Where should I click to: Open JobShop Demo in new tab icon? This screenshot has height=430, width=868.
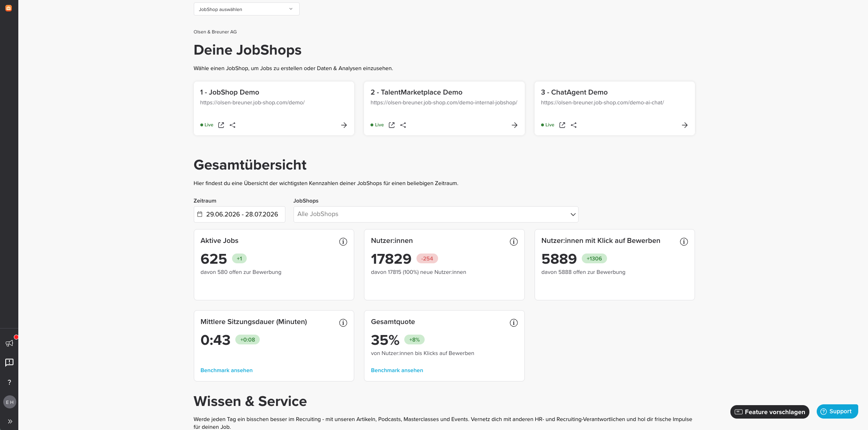[x=221, y=125]
